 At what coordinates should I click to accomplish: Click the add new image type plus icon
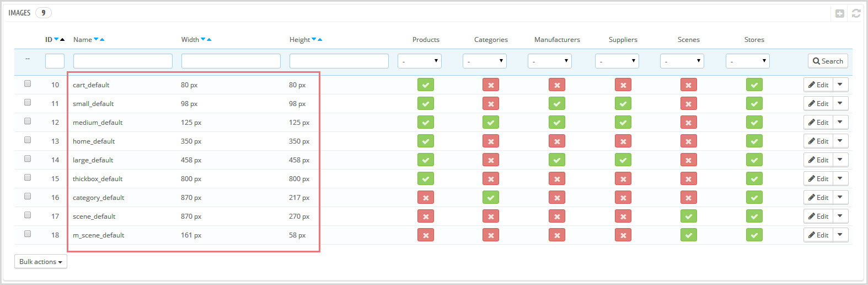click(839, 13)
